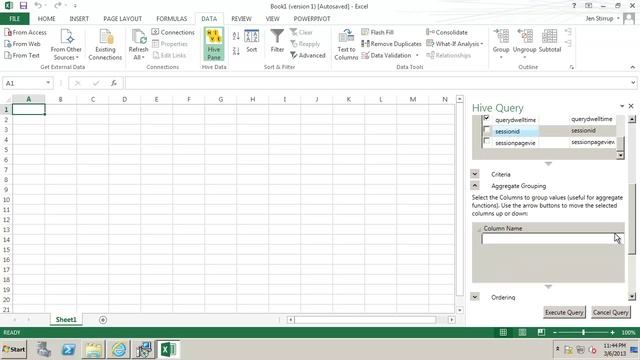Click the zoom slider handle
Viewport: 640px width, 360px height.
584,333
